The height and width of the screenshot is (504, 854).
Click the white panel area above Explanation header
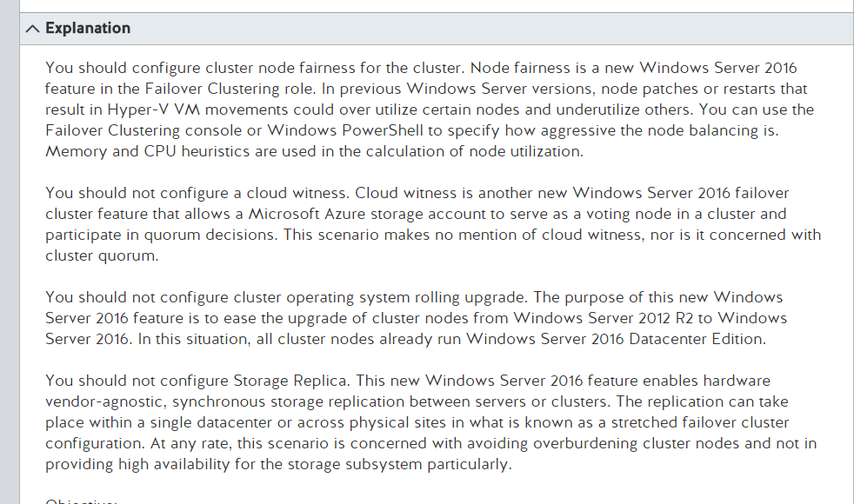tap(436, 6)
